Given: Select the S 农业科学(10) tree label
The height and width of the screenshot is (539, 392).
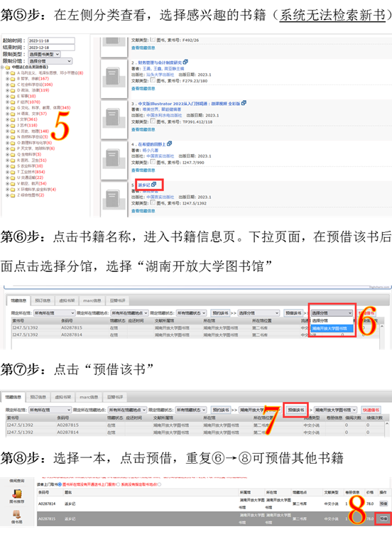Looking at the screenshot, I should click(x=30, y=166).
